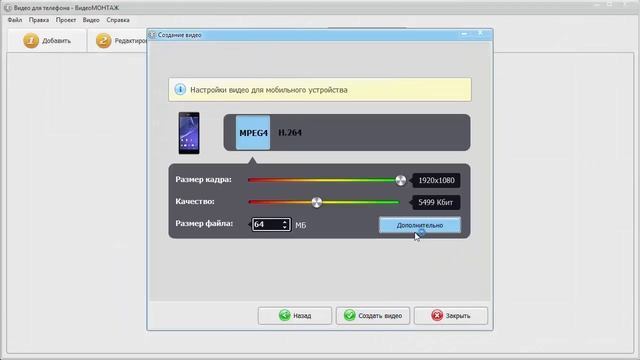Click the Закрыть button
640x360 pixels.
tap(451, 316)
